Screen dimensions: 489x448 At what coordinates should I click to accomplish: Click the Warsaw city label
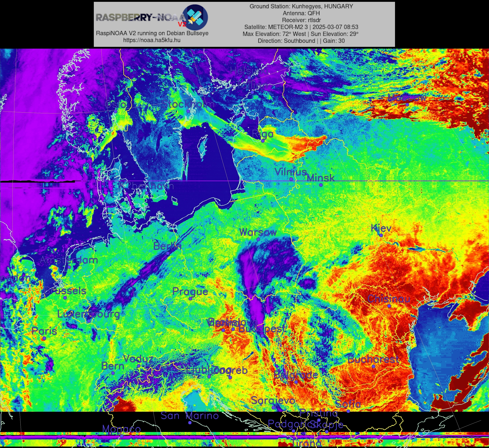[x=258, y=232]
